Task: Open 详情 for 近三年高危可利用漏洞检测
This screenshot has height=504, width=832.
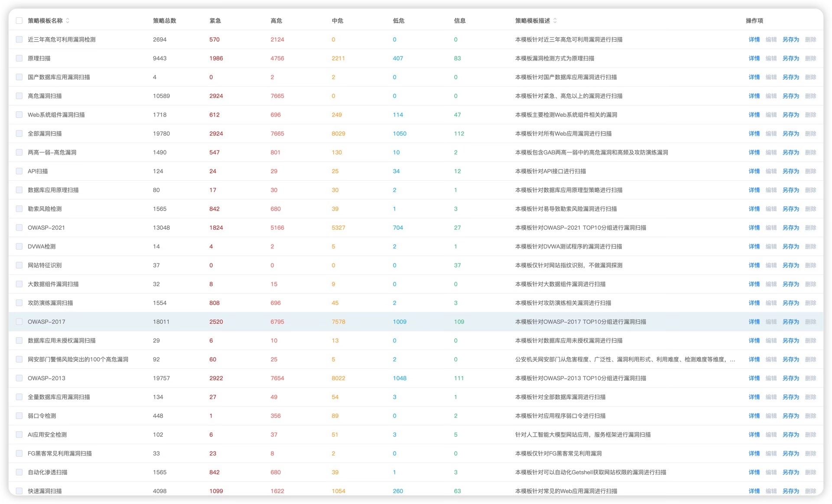Action: point(754,39)
